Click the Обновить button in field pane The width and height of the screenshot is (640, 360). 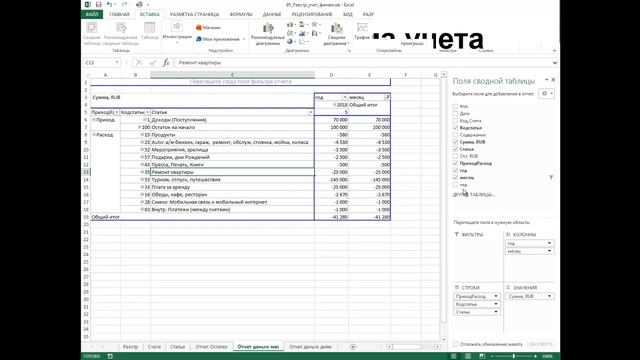[540, 344]
